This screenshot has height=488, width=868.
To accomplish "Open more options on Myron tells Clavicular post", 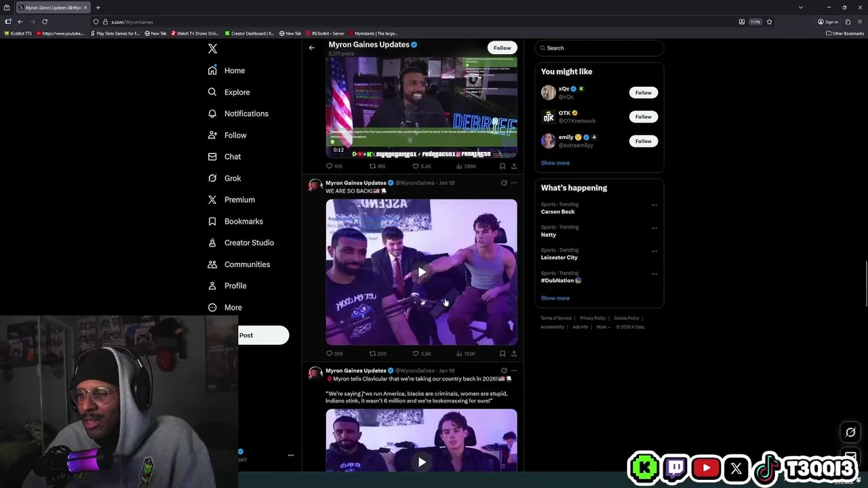I will point(514,371).
